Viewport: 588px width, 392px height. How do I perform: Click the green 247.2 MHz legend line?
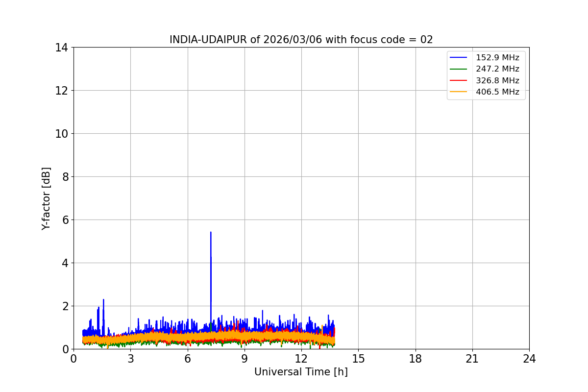[x=460, y=69]
